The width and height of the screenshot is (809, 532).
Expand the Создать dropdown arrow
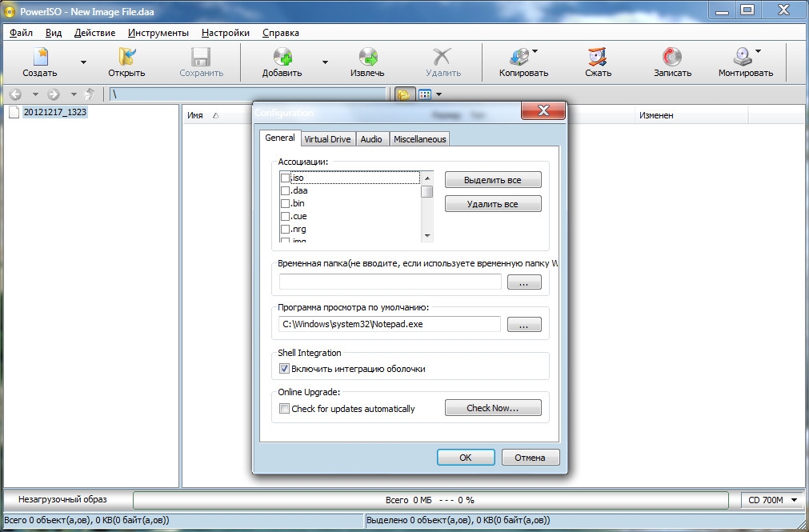[83, 62]
